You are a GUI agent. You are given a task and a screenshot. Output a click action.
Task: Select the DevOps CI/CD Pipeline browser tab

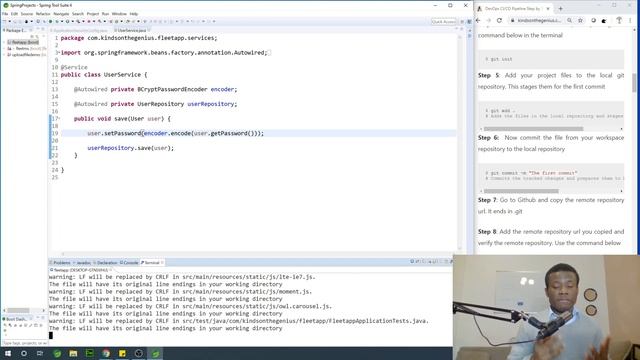[x=514, y=9]
